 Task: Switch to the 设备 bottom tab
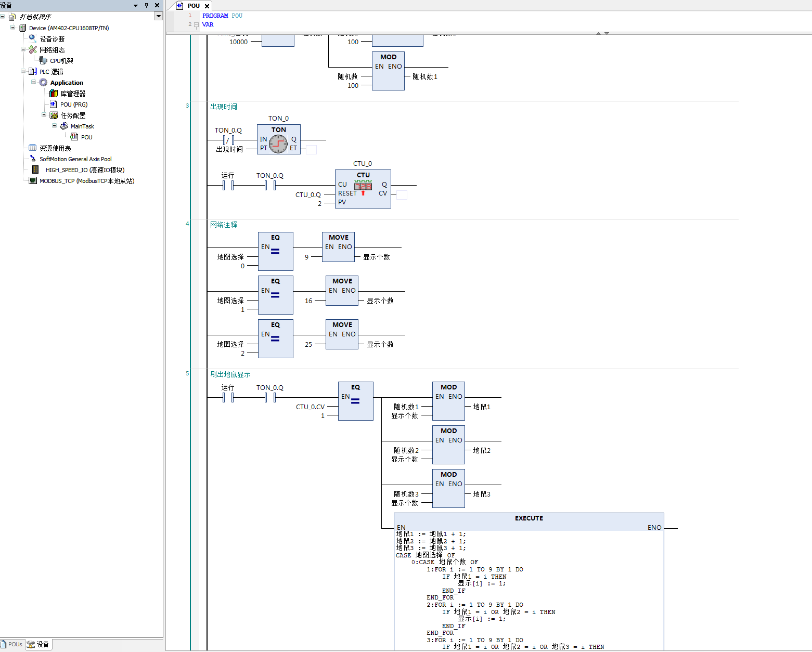click(x=38, y=645)
